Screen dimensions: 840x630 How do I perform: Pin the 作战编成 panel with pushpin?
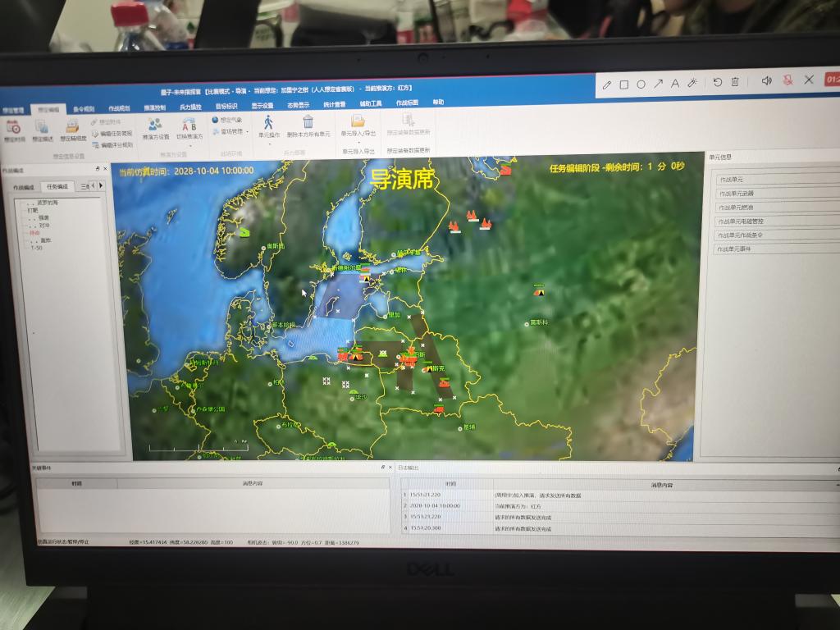[x=98, y=169]
